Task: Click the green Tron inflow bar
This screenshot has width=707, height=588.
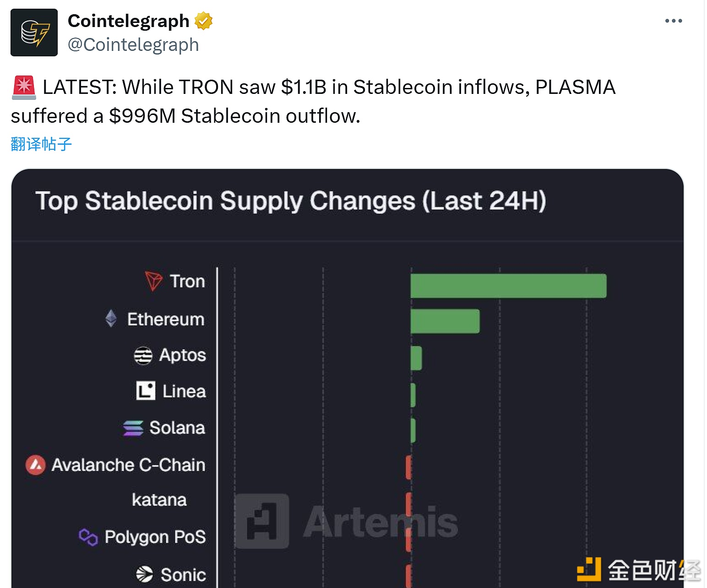Action: point(508,286)
